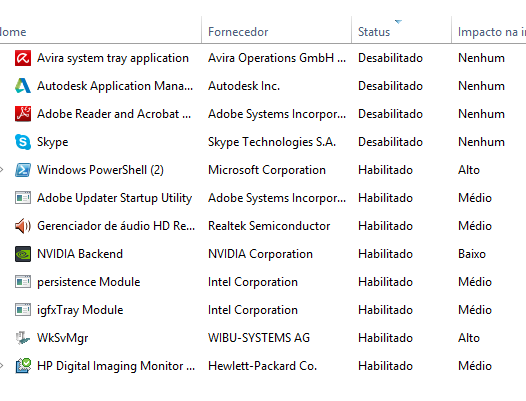The height and width of the screenshot is (401, 526).
Task: Click Skype's Desabilitado status cell
Action: coord(390,142)
